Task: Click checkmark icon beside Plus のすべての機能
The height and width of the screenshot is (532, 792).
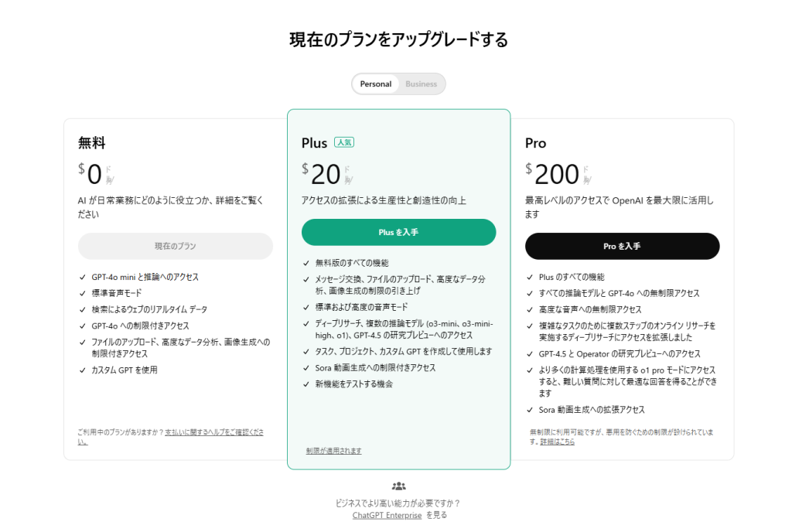Action: pyautogui.click(x=530, y=277)
